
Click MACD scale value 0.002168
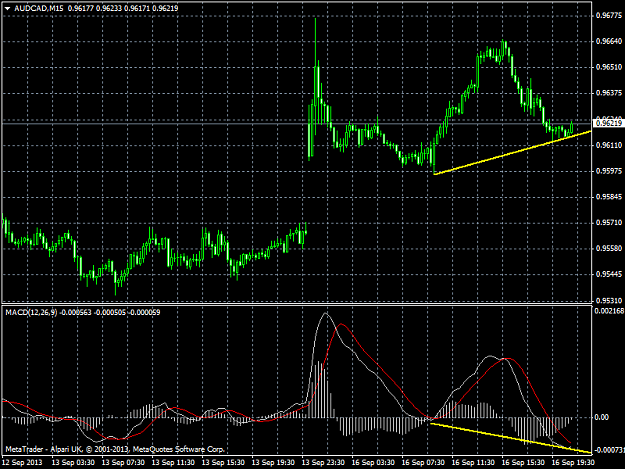point(609,311)
